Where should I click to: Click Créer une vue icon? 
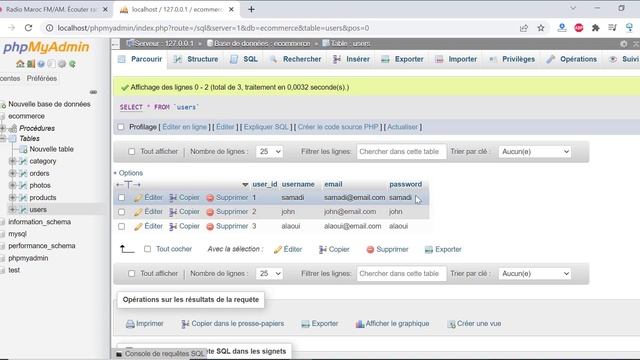pos(451,324)
